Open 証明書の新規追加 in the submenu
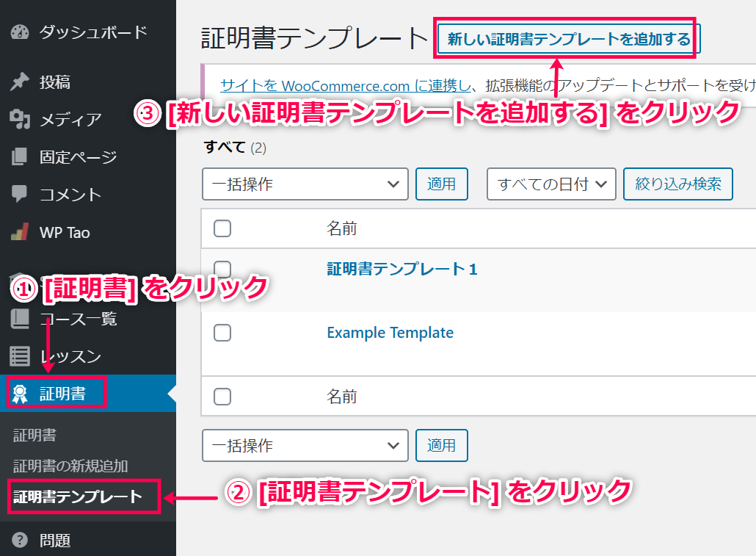Screen dimensions: 756x556 point(70,466)
